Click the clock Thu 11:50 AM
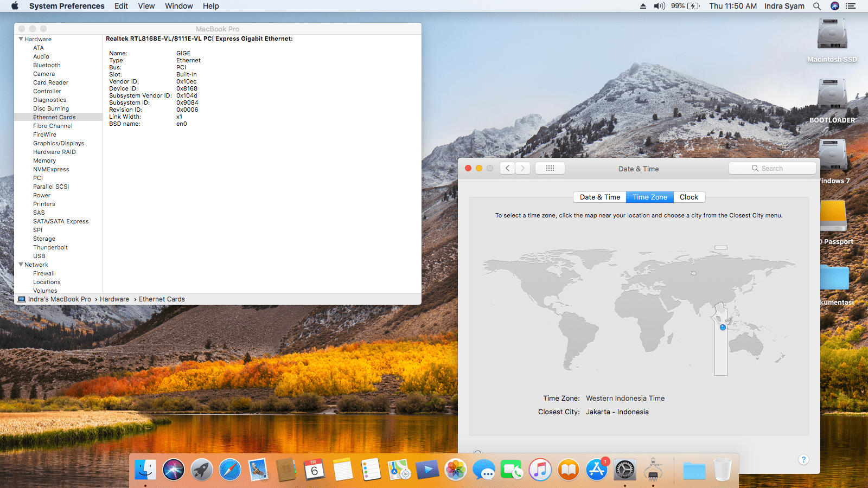The image size is (868, 488). pos(733,6)
